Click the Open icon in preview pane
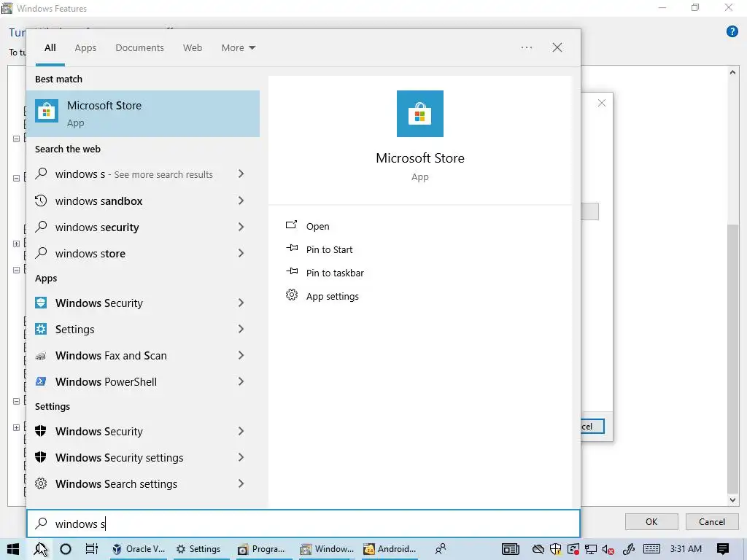 pyautogui.click(x=292, y=225)
